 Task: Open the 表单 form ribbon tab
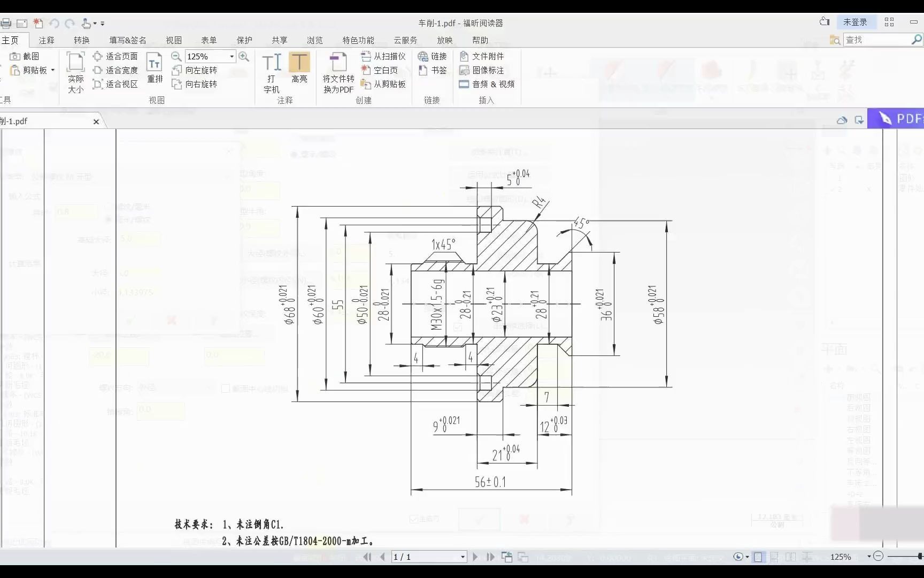(x=209, y=40)
